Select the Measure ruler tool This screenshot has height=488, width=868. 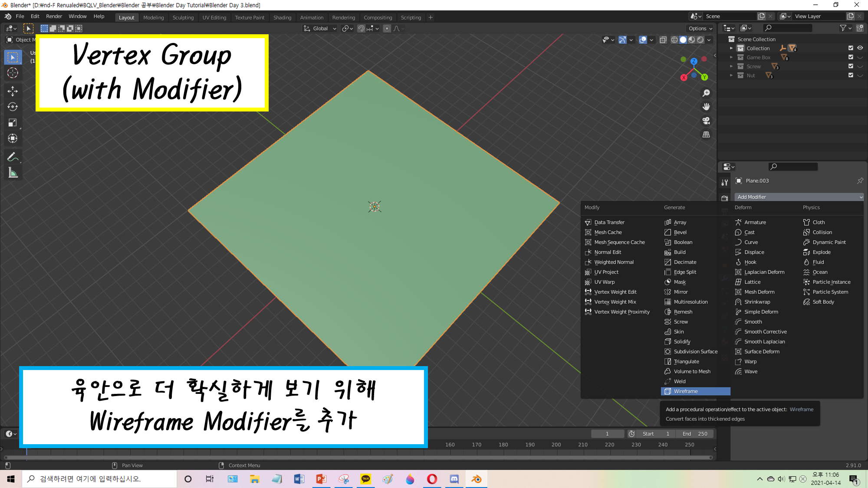click(13, 173)
